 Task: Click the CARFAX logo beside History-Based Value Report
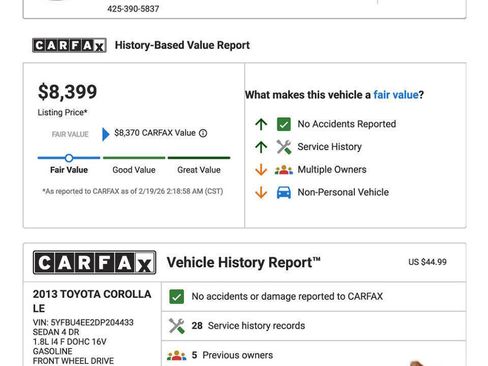coord(69,45)
